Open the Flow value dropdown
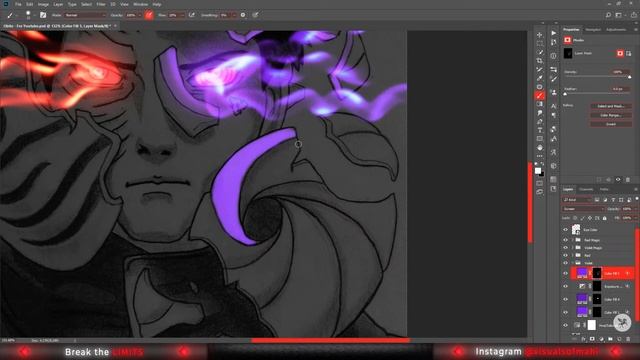Viewport: 640px width, 360px height. [x=182, y=15]
